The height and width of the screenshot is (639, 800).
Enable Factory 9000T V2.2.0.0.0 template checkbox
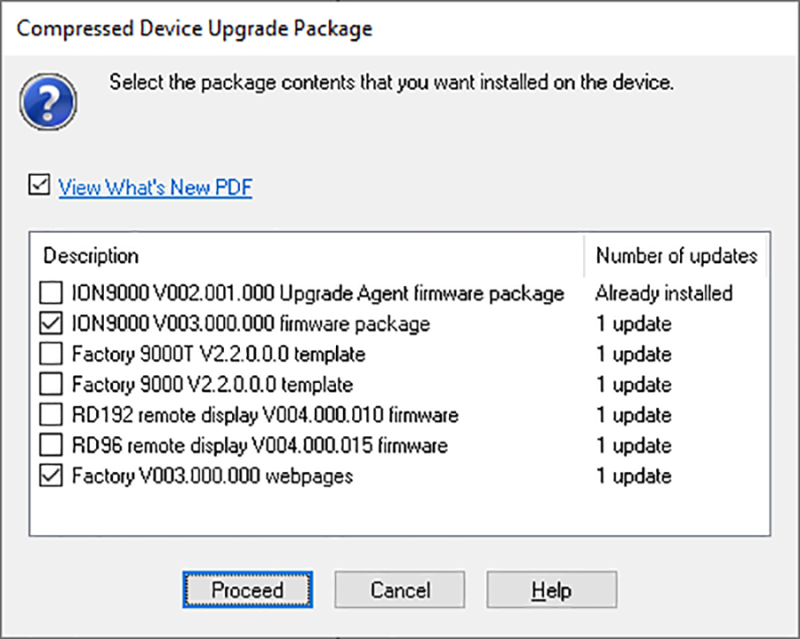pos(51,354)
